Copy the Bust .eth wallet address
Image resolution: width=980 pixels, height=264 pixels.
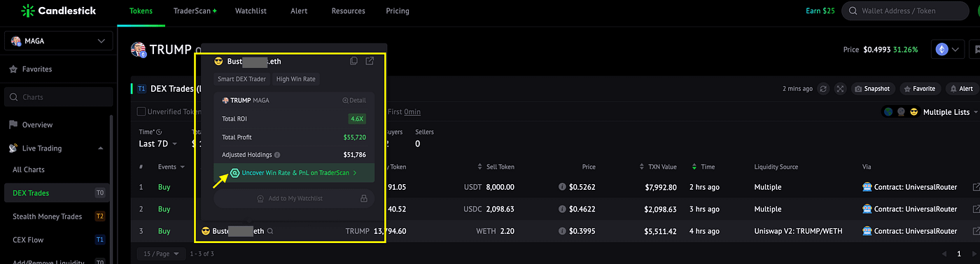point(354,62)
